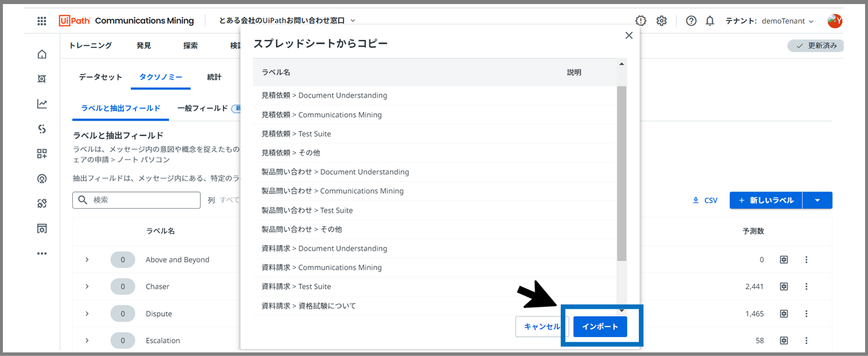Open the 統計 tab
Screen dimensions: 868x356
(x=214, y=77)
